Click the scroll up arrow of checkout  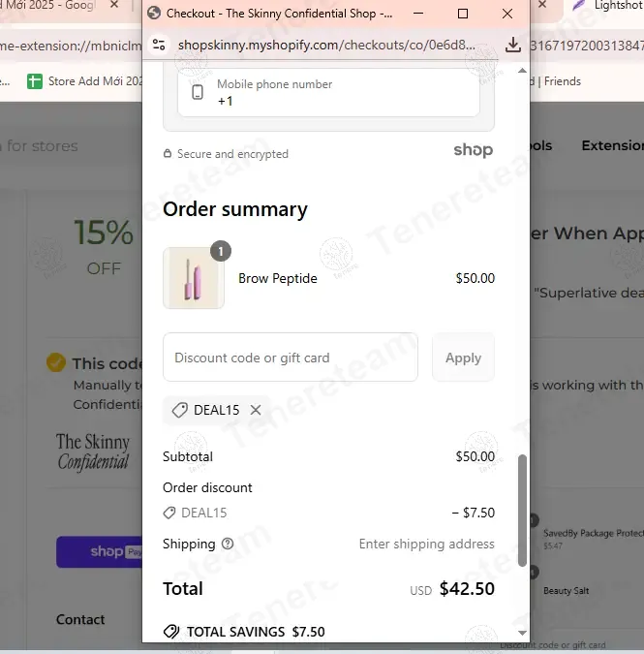pos(522,71)
